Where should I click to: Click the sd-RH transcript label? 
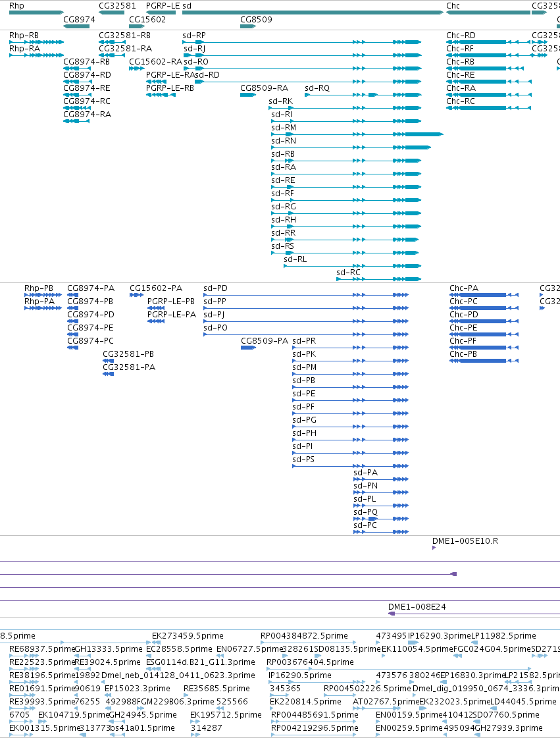(284, 220)
